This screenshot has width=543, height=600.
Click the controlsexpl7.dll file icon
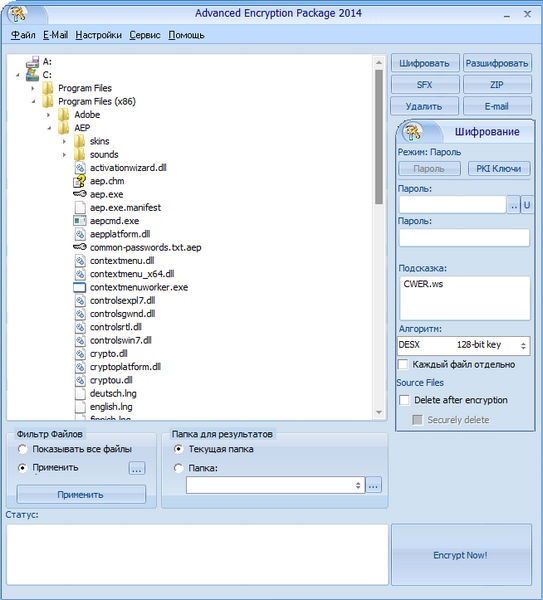click(x=80, y=300)
